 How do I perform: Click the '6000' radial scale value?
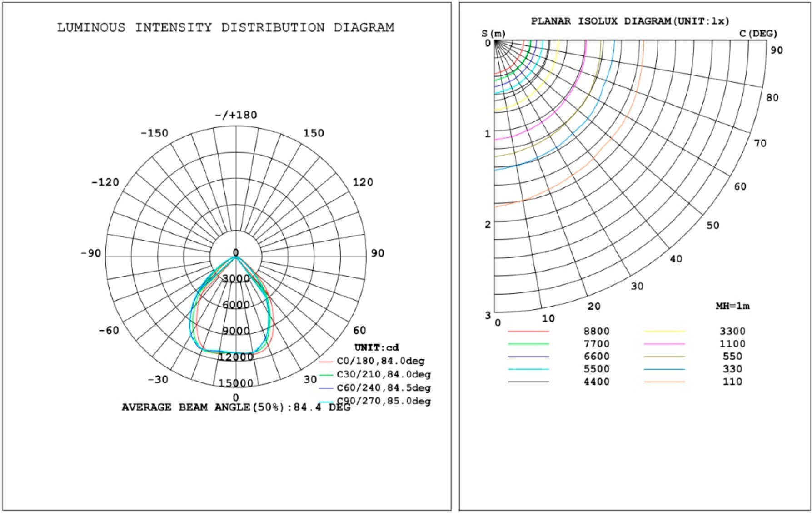coord(236,305)
